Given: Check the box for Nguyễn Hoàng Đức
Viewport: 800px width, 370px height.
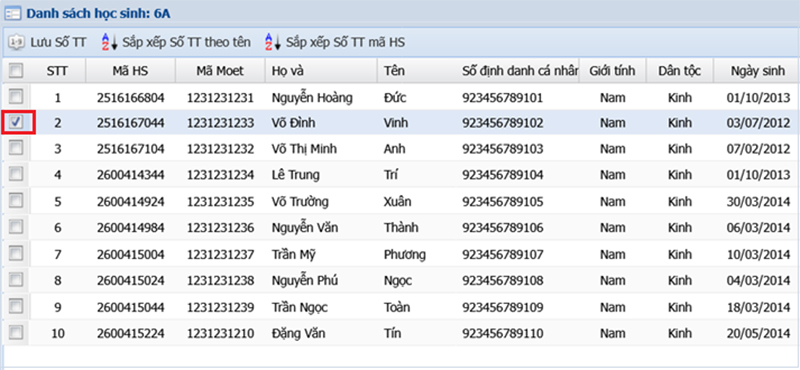Looking at the screenshot, I should (x=16, y=96).
